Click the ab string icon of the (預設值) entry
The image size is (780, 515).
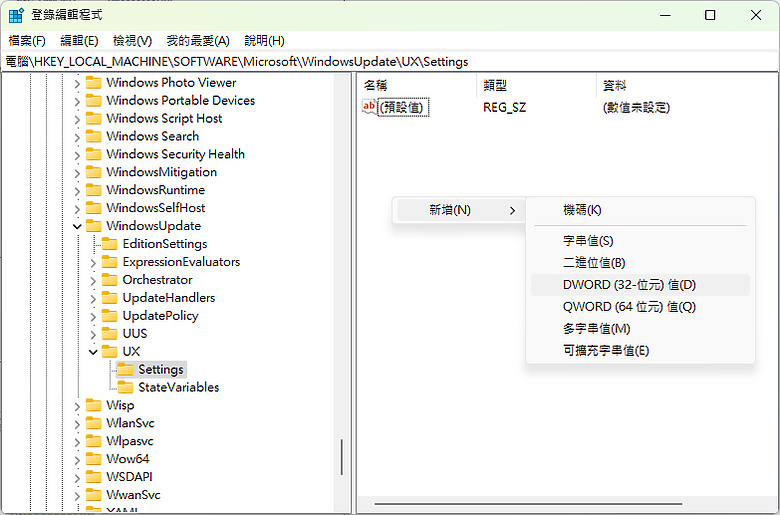[x=370, y=107]
